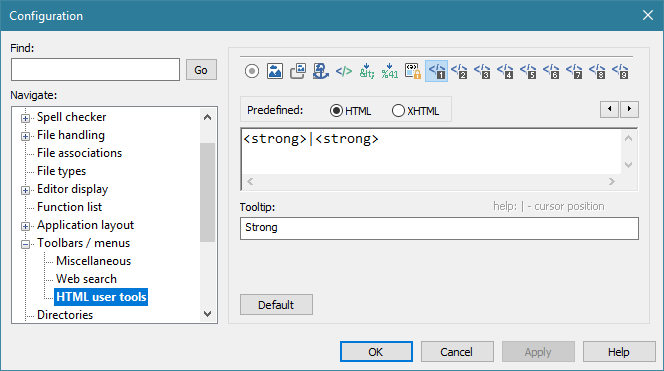Screen dimensions: 664x371
Task: Select the %41 URL encode icon
Action: 390,71
